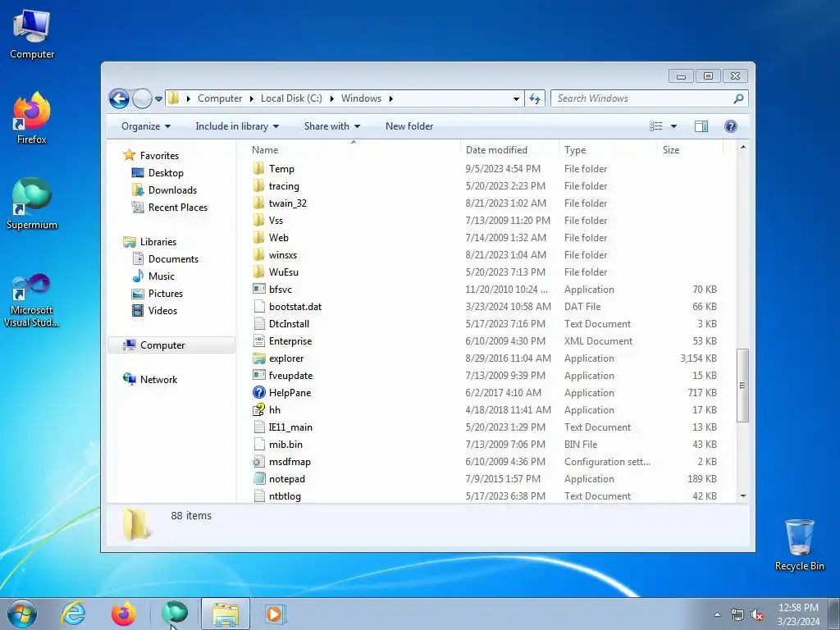The height and width of the screenshot is (630, 840).
Task: Open Recent Places in Favorites
Action: [x=177, y=208]
